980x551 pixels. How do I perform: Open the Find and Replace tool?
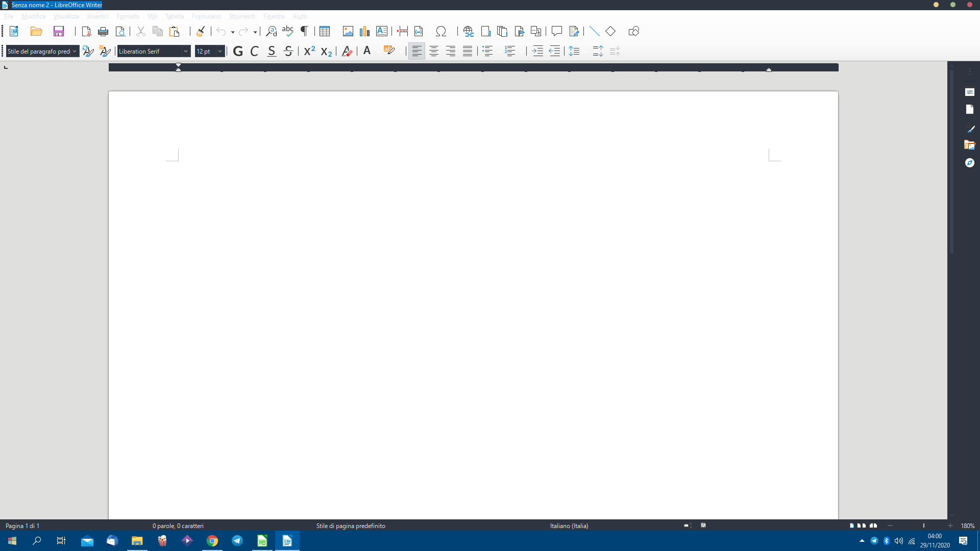[x=272, y=32]
